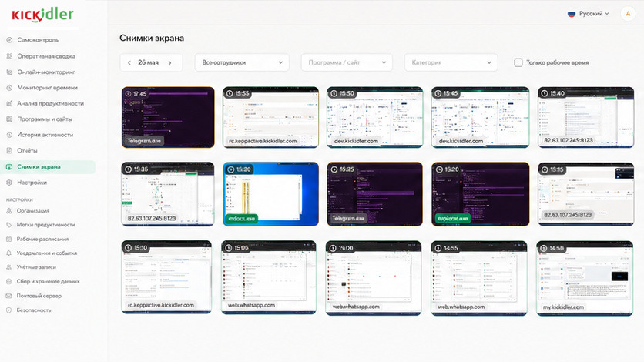Go to previous day arrow
Screen dimensions: 644x362
click(129, 63)
